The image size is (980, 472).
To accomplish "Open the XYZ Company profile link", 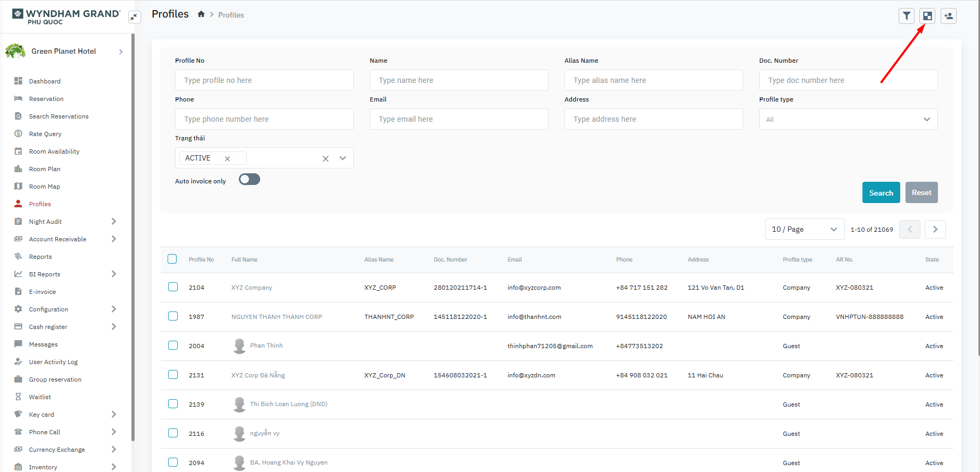I will coord(252,288).
